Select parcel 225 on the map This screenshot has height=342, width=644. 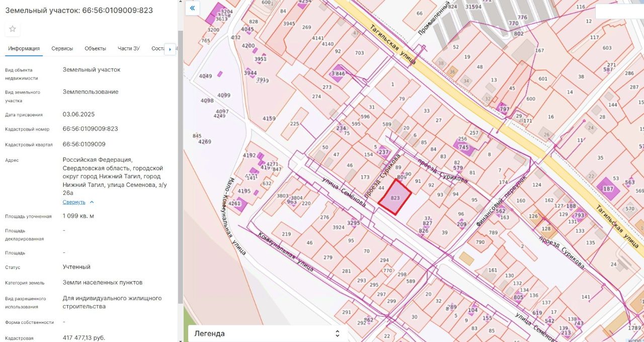[x=295, y=124]
